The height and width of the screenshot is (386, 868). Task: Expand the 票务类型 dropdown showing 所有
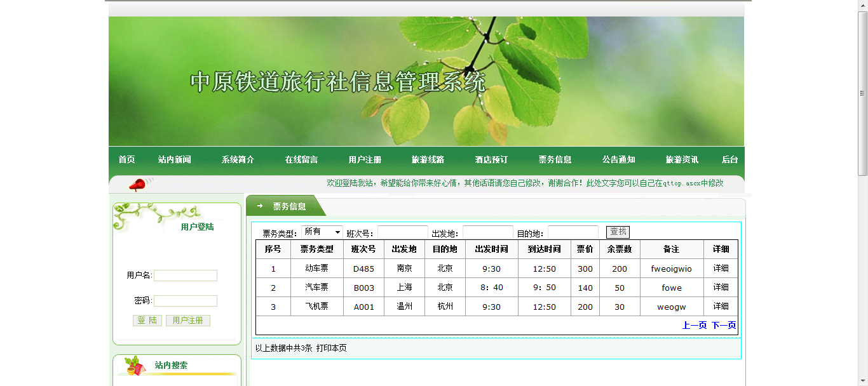(322, 232)
